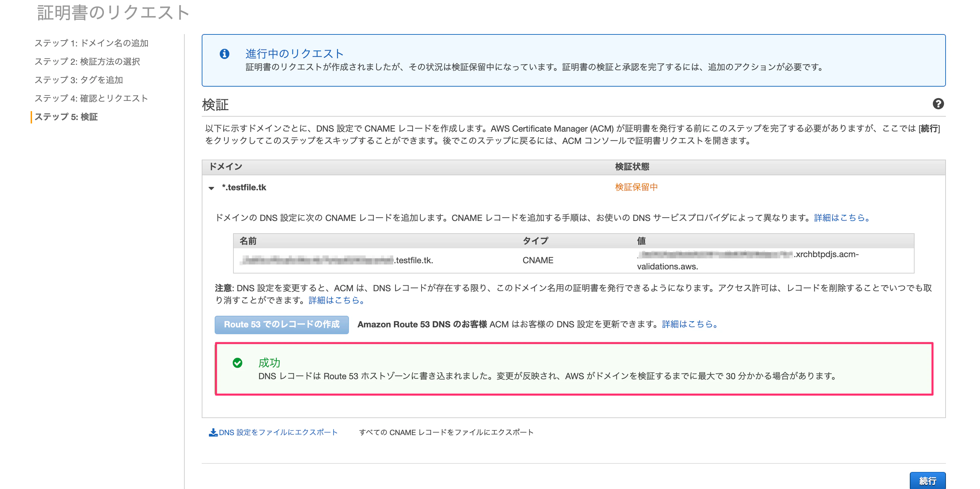Go to ステップ 3: タグを追加

click(79, 79)
